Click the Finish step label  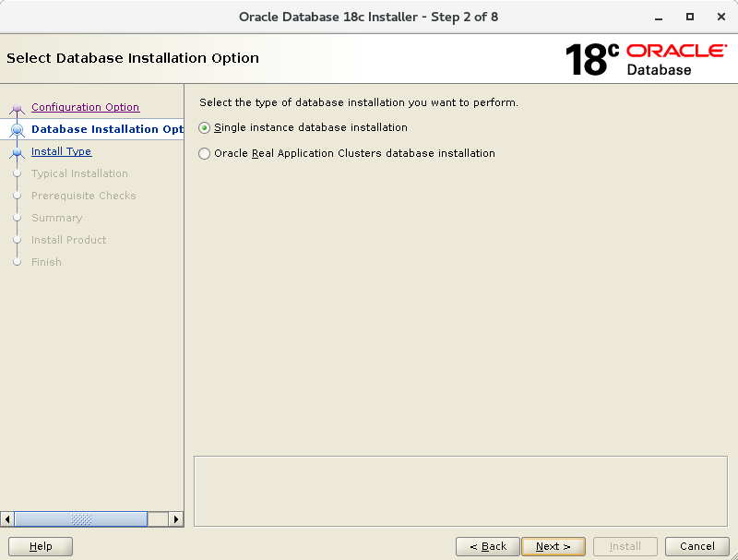pyautogui.click(x=46, y=262)
